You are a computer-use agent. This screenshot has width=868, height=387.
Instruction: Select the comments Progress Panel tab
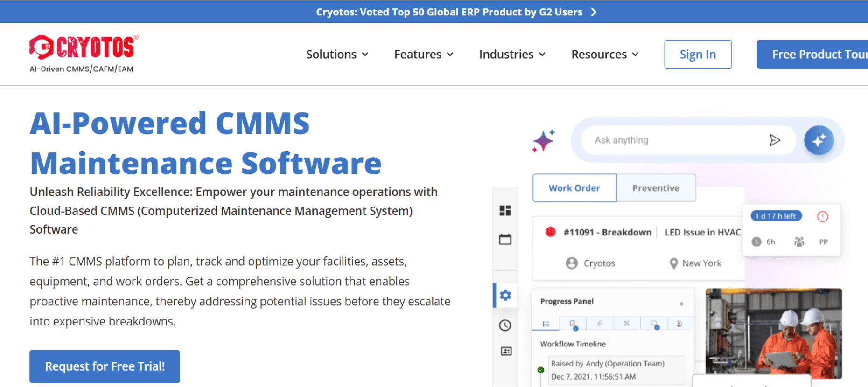click(x=654, y=324)
